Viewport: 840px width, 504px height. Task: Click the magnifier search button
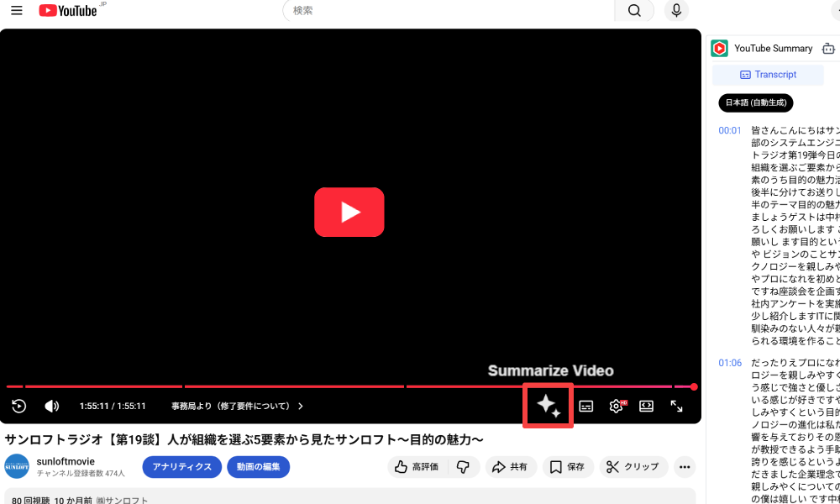[634, 11]
